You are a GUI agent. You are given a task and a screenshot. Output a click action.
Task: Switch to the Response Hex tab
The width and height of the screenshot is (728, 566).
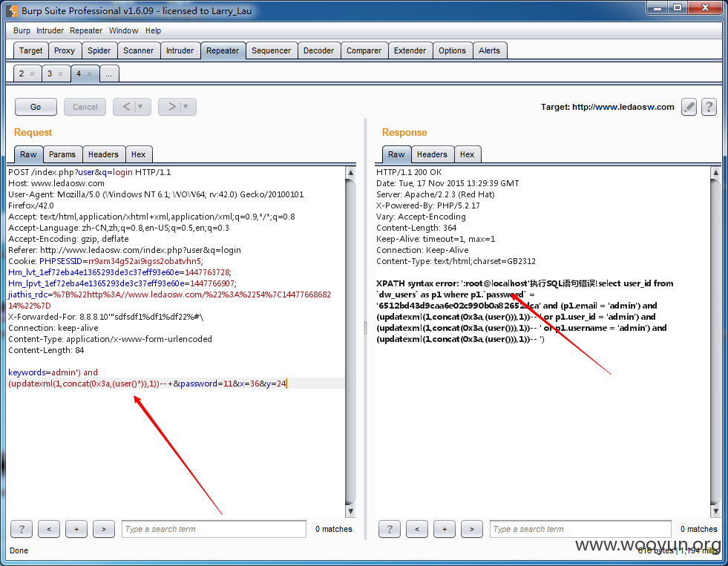[467, 154]
